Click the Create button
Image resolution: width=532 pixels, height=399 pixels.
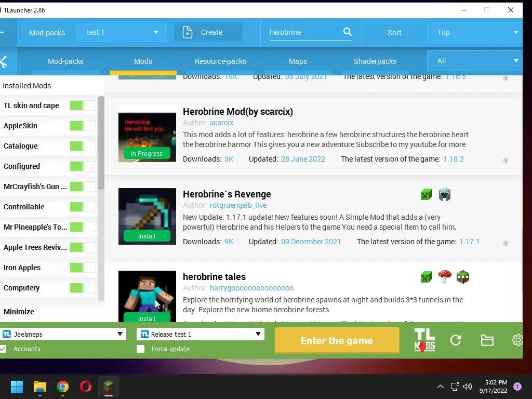point(208,32)
